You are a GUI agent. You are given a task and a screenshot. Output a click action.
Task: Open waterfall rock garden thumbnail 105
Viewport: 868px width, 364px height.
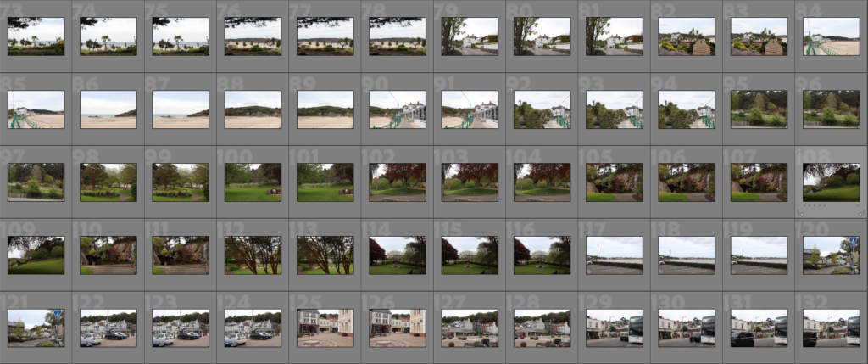pyautogui.click(x=615, y=182)
